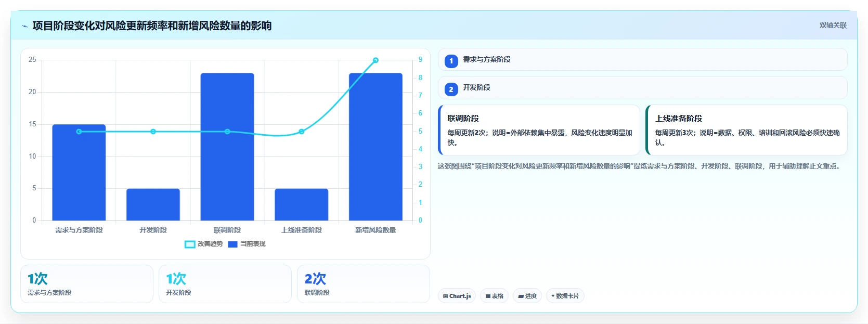Select the 新增风险数量 blue bar

375,147
